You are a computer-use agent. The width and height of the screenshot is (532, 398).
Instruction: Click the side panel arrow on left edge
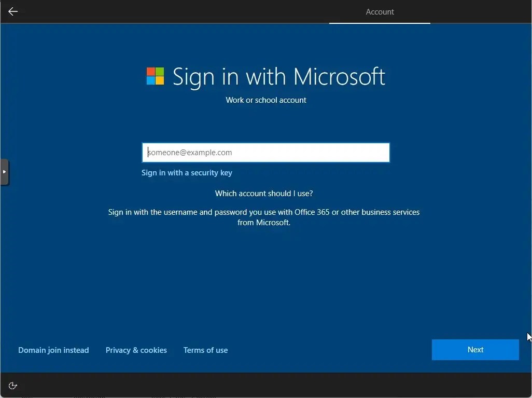(4, 172)
